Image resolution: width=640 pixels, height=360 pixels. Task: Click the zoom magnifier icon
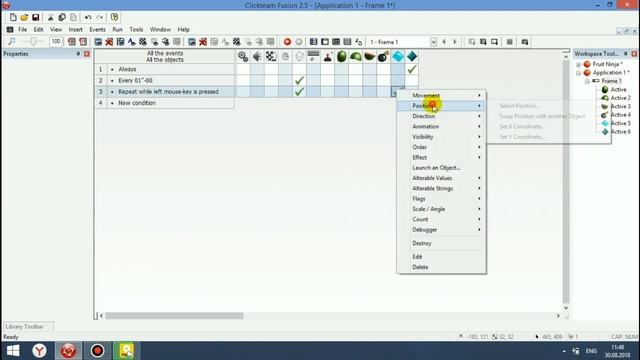coord(11,42)
